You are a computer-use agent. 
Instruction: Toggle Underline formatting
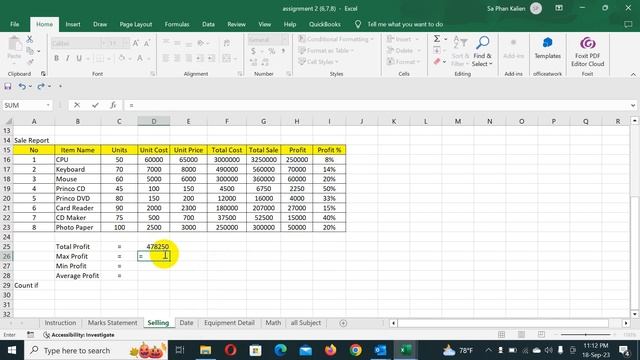click(x=79, y=58)
